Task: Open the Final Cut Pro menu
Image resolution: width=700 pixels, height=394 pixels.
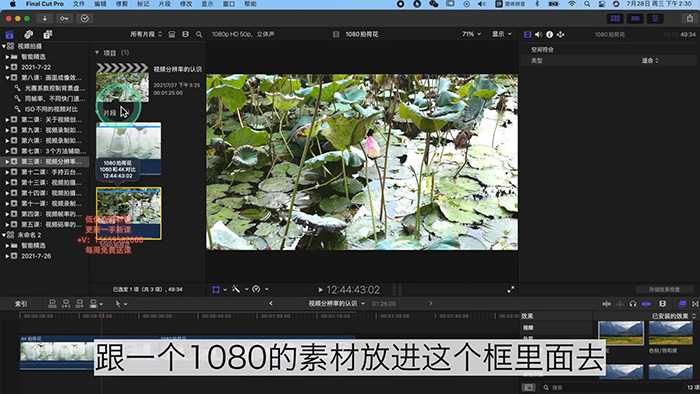Action: pyautogui.click(x=45, y=4)
